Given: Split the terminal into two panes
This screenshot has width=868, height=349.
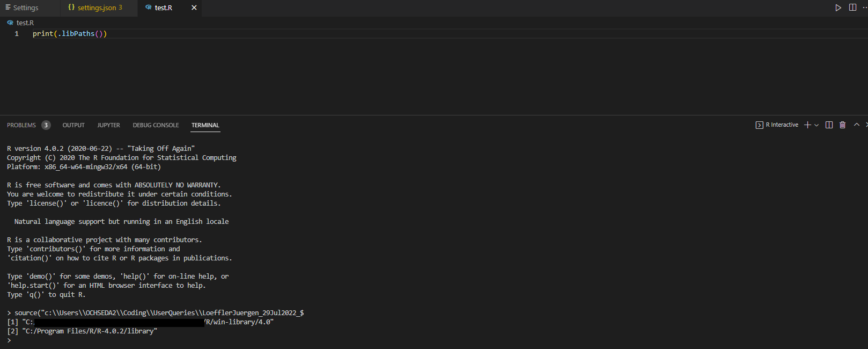Looking at the screenshot, I should pos(829,124).
